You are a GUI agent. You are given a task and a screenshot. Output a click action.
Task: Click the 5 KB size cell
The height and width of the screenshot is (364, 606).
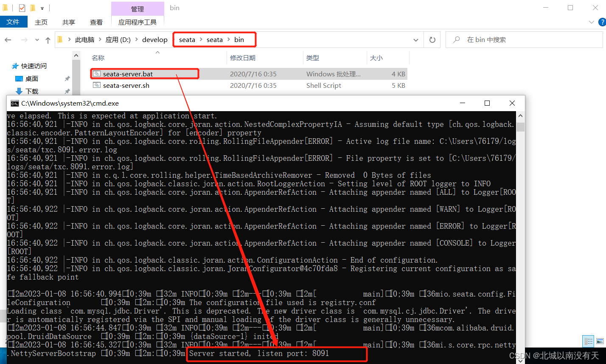pyautogui.click(x=398, y=85)
